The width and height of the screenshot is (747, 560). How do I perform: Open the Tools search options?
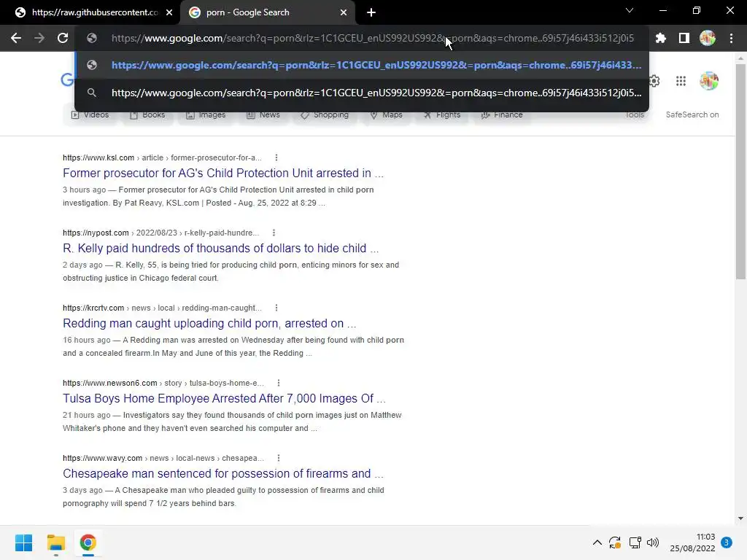[x=635, y=114]
